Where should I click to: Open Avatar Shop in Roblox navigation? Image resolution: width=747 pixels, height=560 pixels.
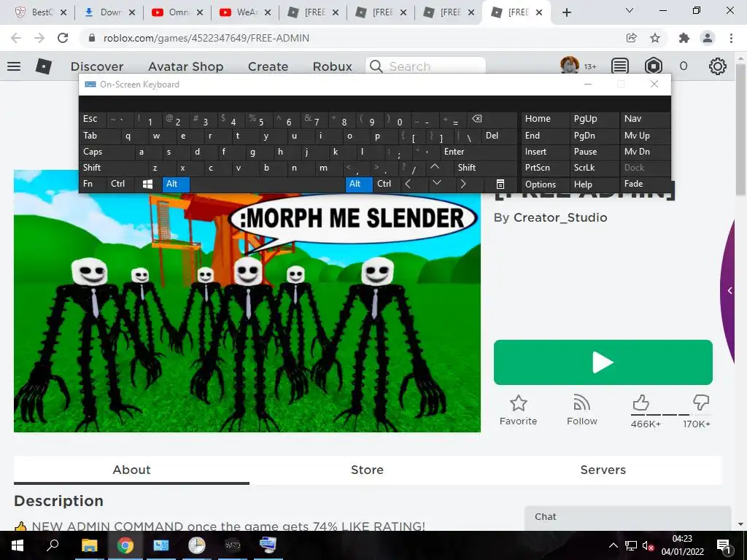tap(186, 66)
